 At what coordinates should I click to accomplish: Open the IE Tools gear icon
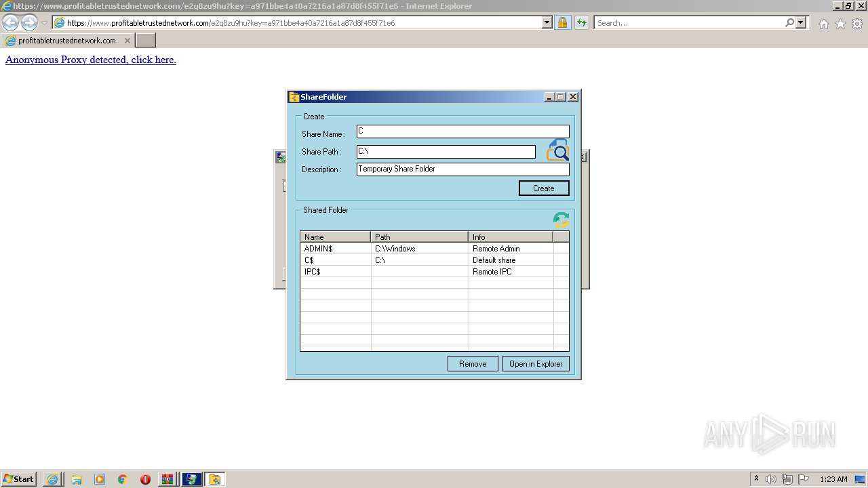click(x=857, y=24)
